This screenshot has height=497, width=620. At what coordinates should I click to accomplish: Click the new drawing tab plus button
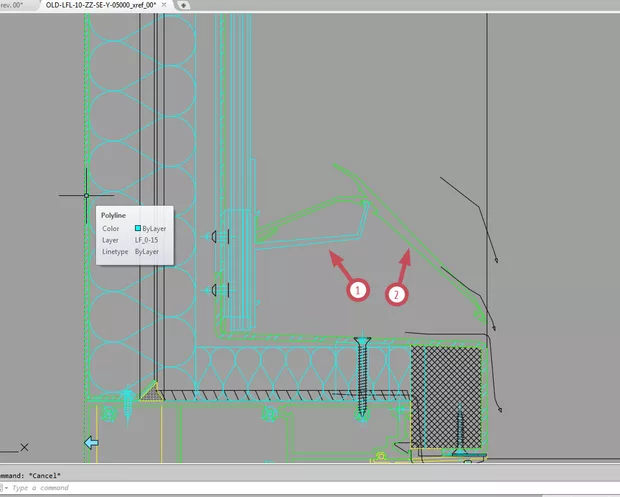[x=184, y=5]
